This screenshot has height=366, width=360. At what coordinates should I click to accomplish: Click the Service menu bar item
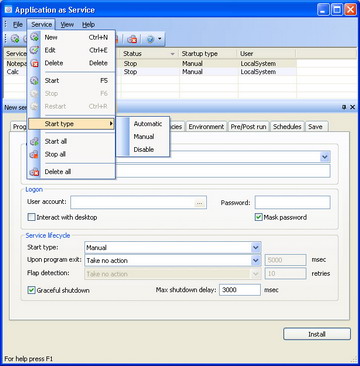point(42,24)
